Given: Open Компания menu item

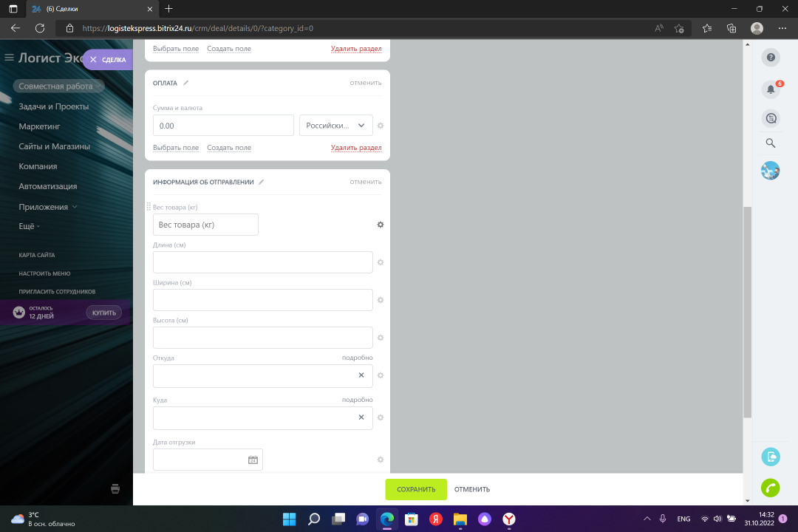Looking at the screenshot, I should 38,166.
